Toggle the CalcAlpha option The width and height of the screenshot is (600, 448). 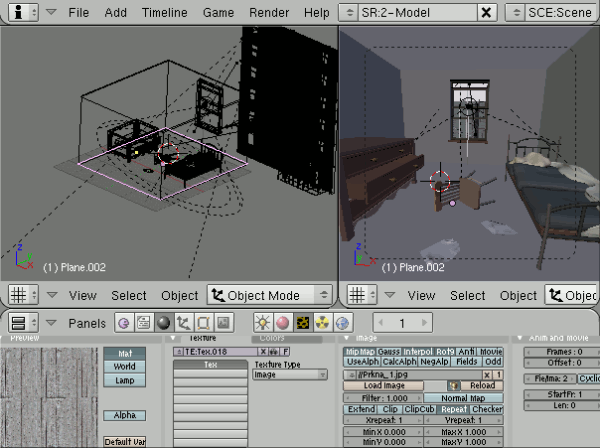[x=399, y=362]
